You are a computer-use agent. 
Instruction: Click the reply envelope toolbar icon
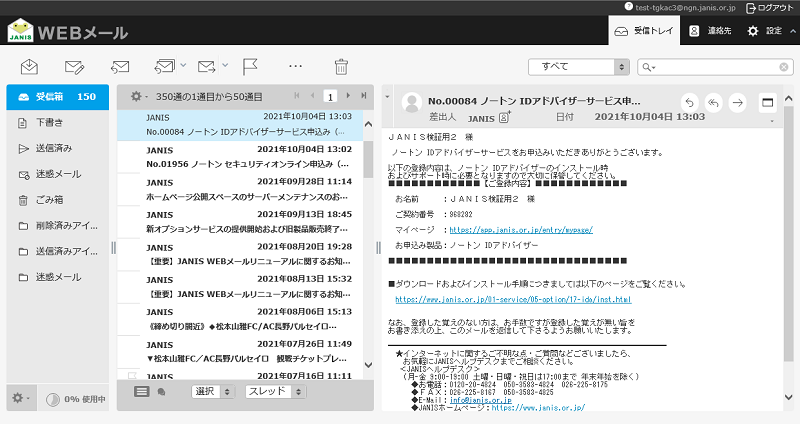(120, 66)
